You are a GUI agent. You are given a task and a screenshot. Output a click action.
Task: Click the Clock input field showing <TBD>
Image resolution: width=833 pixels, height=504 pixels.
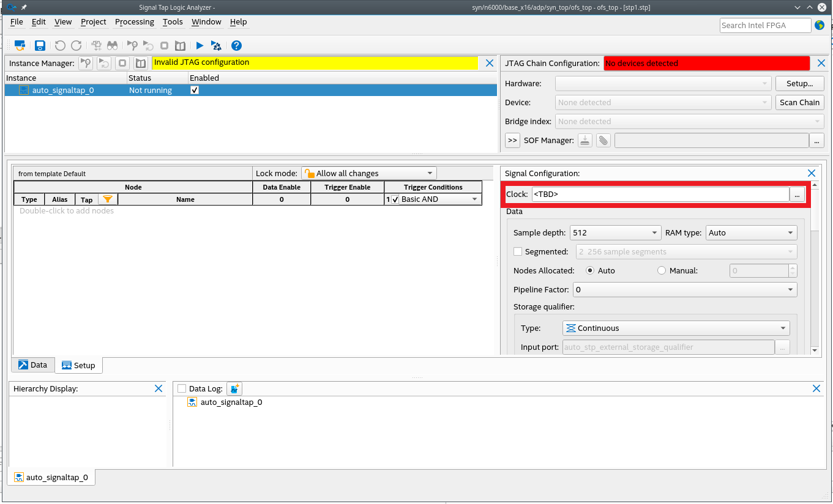[x=660, y=194]
